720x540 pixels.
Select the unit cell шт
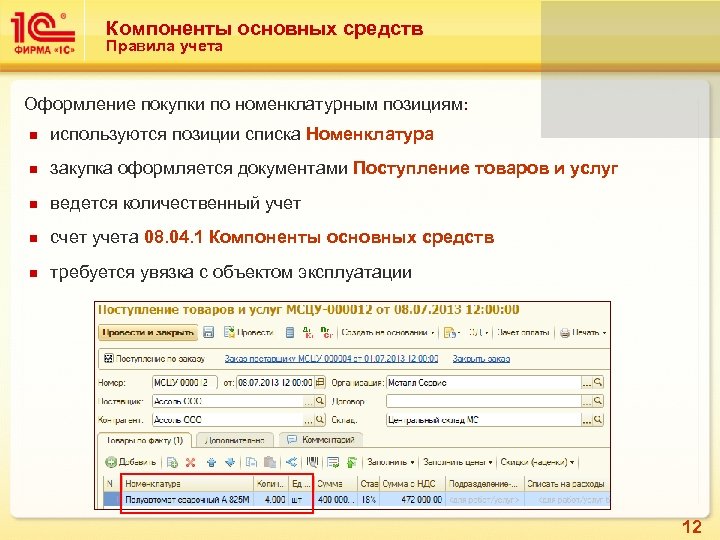[x=301, y=499]
